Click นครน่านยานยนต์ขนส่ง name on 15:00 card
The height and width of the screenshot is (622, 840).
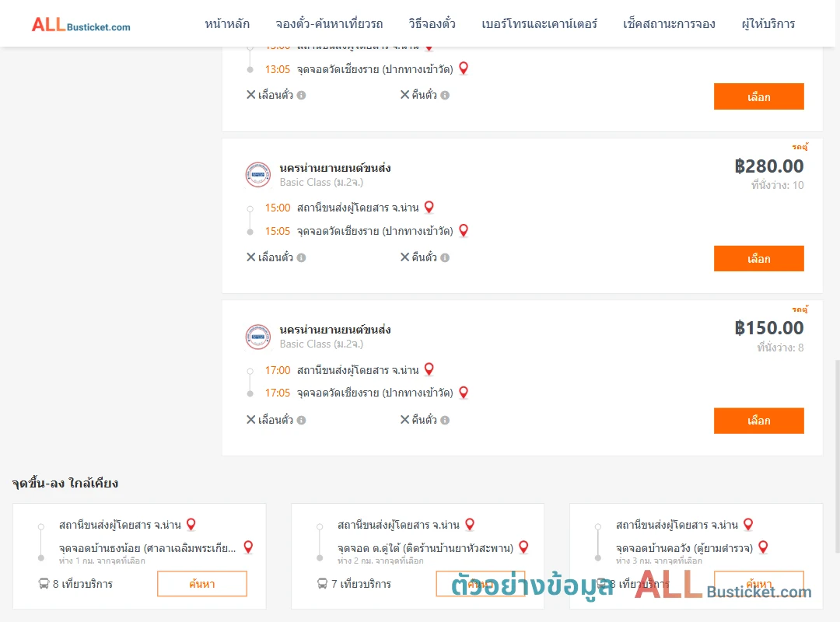335,168
